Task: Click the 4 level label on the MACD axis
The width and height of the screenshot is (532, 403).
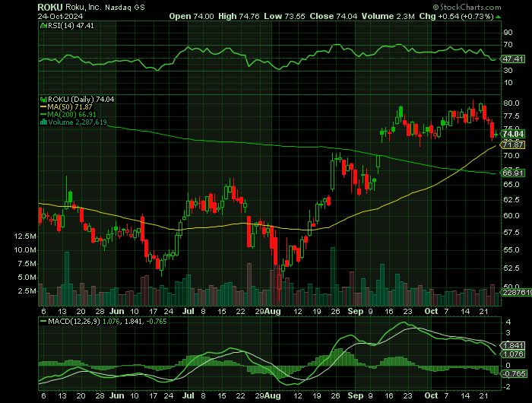Action: pyautogui.click(x=508, y=322)
